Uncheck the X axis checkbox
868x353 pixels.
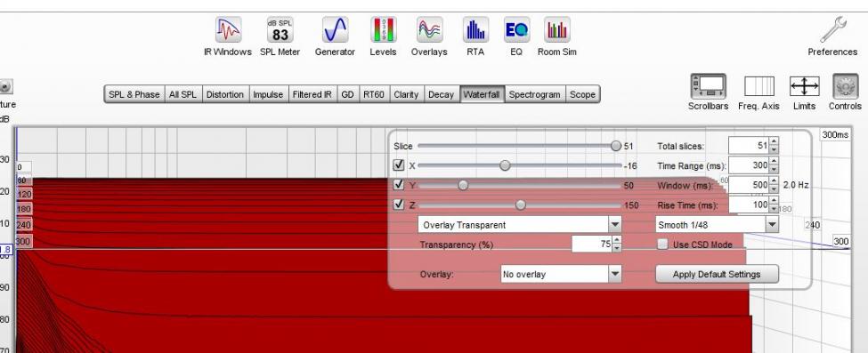tap(399, 164)
